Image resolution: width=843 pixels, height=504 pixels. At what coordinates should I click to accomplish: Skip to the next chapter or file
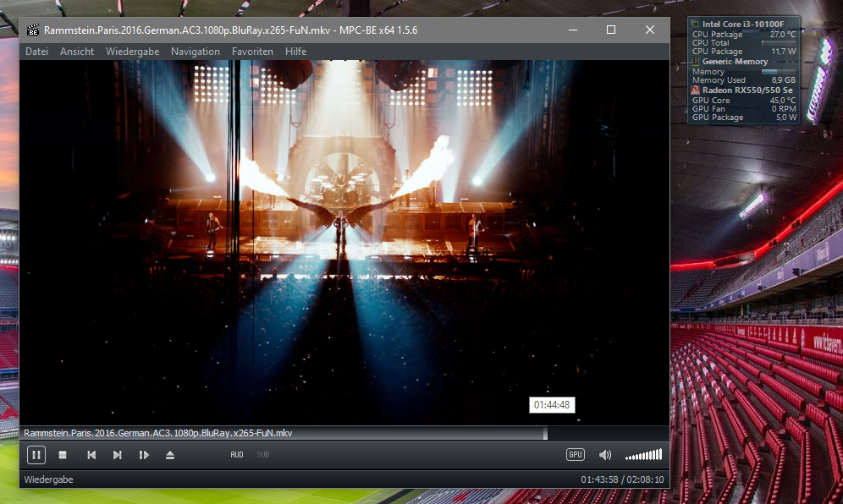coord(117,455)
